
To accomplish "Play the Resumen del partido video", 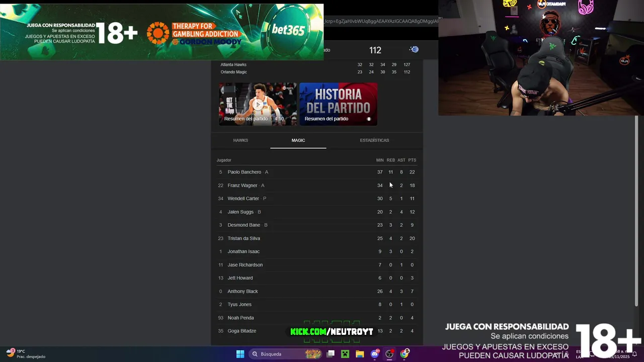I will point(258,104).
